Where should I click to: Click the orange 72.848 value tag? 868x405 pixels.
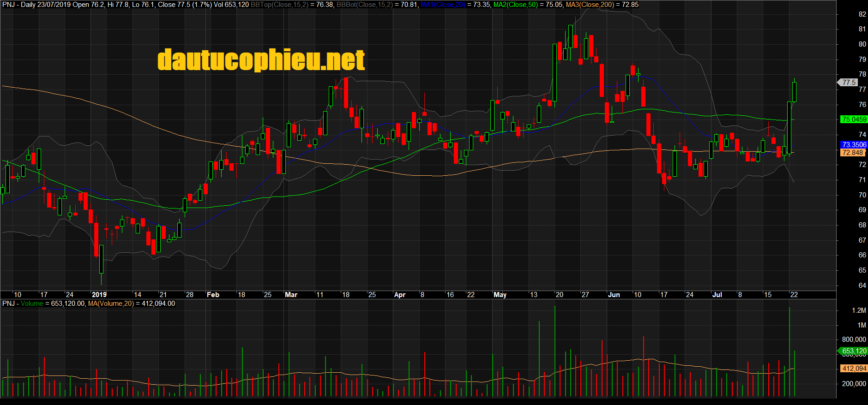pyautogui.click(x=852, y=153)
